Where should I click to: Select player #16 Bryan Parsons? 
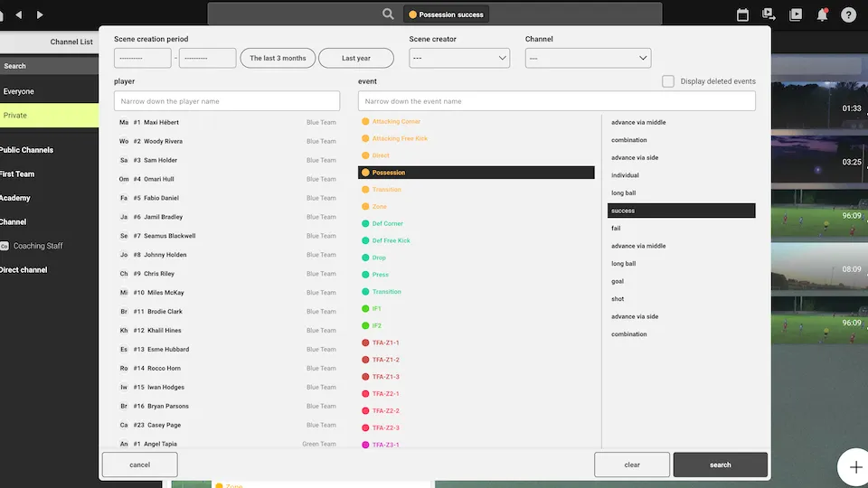tap(227, 406)
